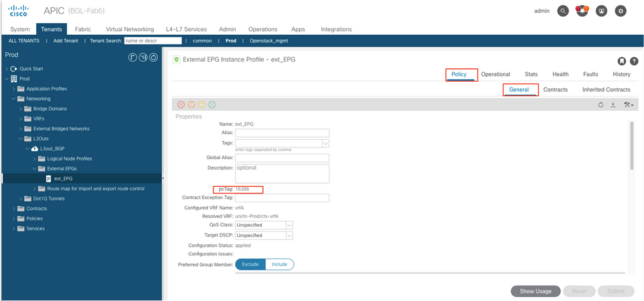Expand the Bridge Domains folder
This screenshot has width=644, height=301.
point(21,109)
